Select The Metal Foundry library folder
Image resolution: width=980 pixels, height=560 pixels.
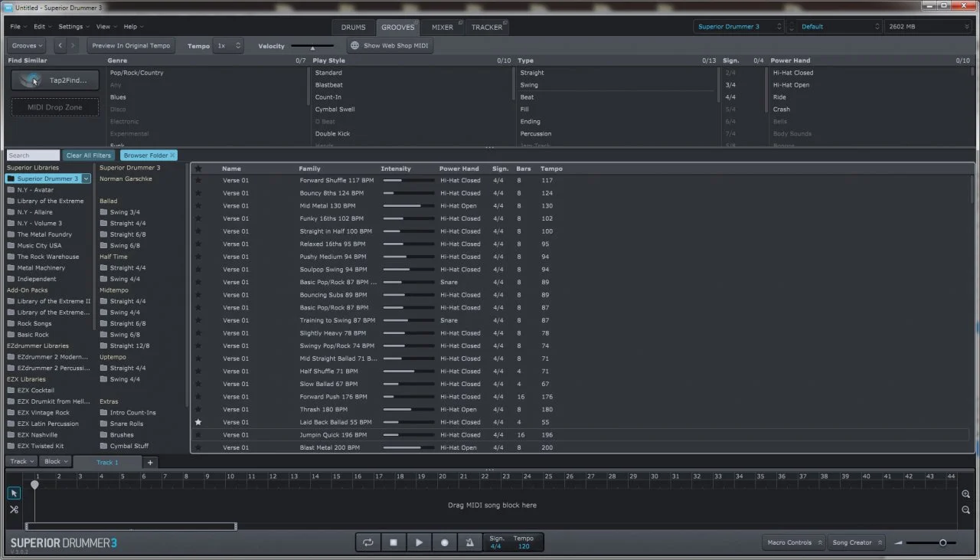[44, 234]
